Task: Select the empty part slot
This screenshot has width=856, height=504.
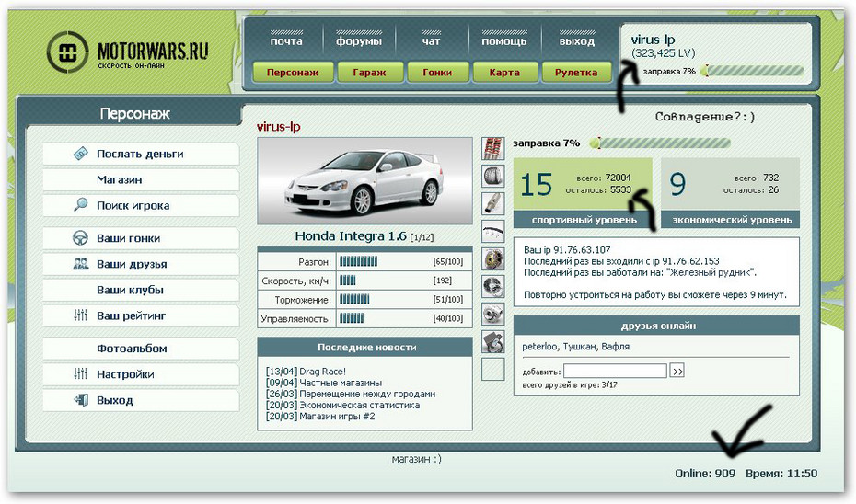Action: [x=493, y=370]
